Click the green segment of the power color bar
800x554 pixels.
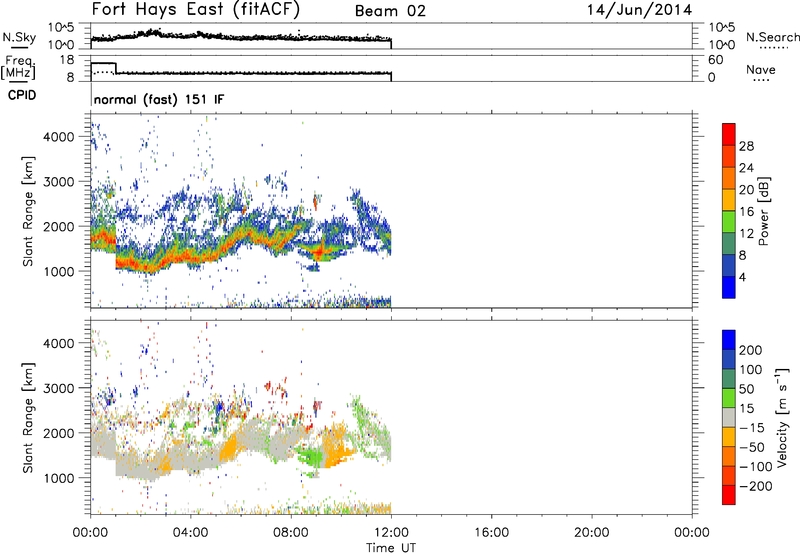point(729,221)
